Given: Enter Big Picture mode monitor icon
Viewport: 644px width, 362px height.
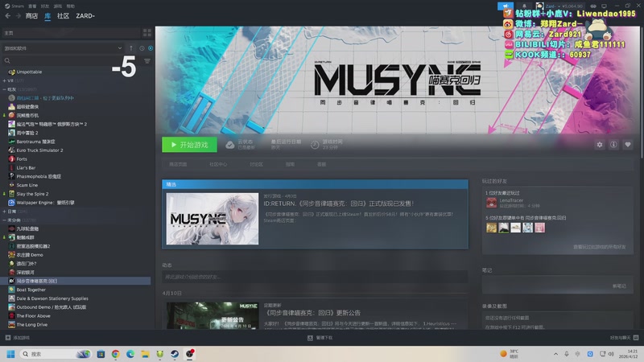Looking at the screenshot, I should 604,6.
